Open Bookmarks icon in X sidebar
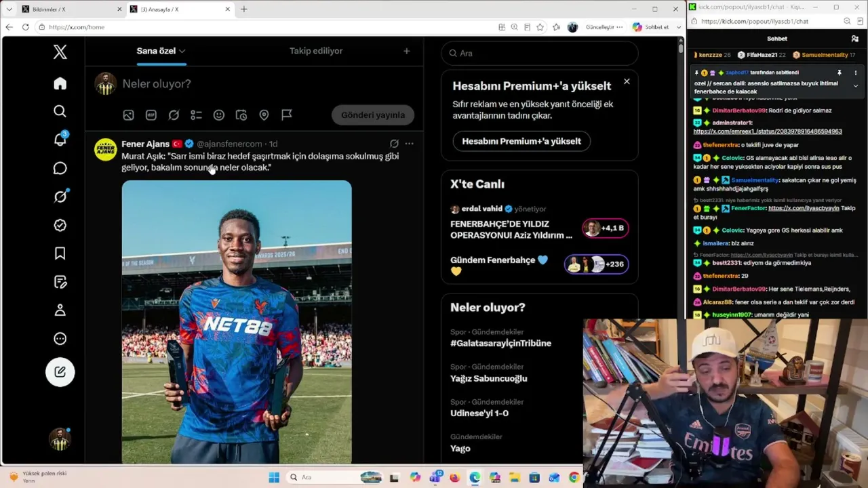The image size is (868, 488). pos(60,253)
